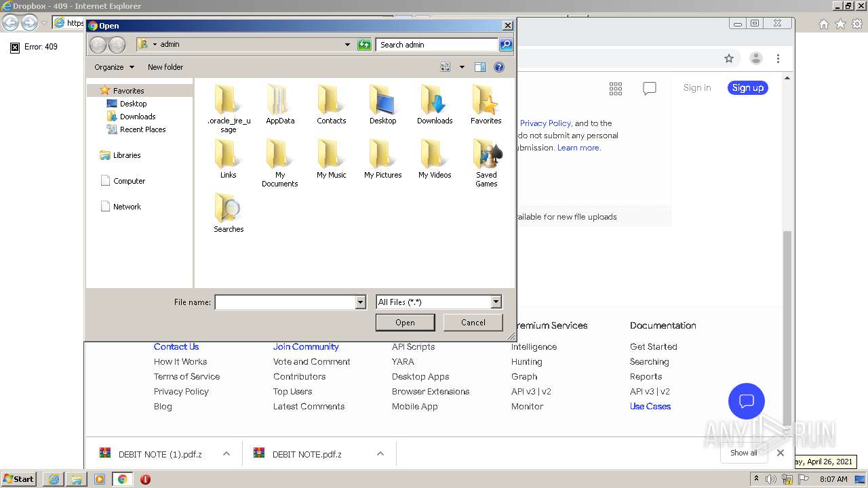
Task: Expand hidden system tray icons
Action: [757, 479]
